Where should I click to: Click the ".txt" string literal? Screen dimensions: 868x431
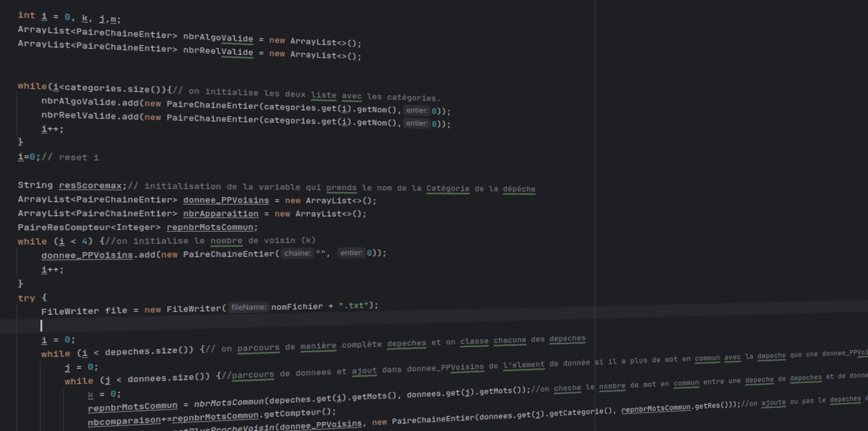pos(356,306)
